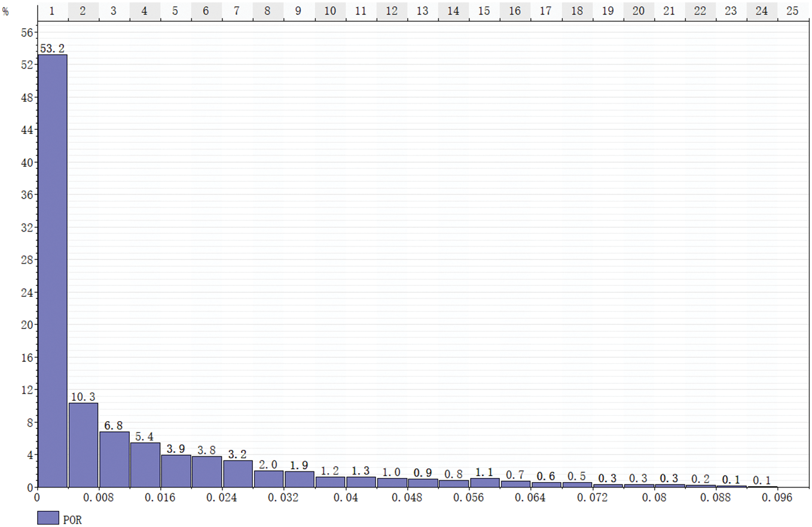Select the bar labeled 2.0
Image resolution: width=812 pixels, height=527 pixels.
268,479
